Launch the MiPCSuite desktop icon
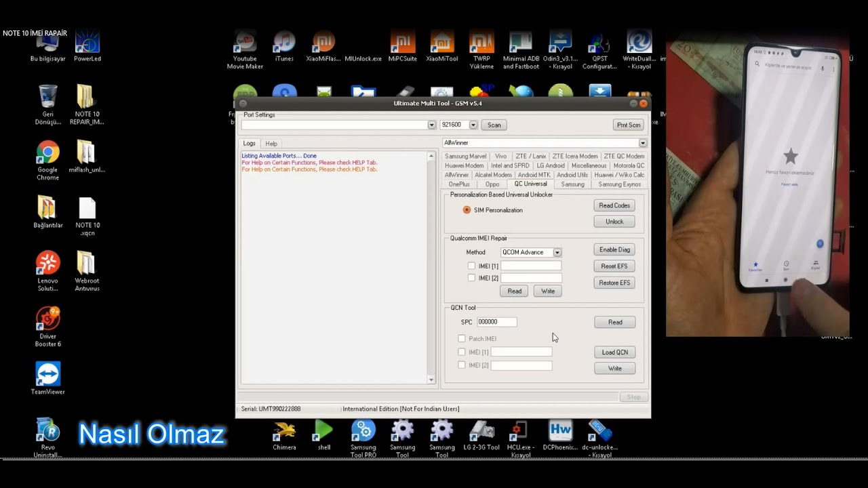The width and height of the screenshot is (868, 488). point(403,47)
